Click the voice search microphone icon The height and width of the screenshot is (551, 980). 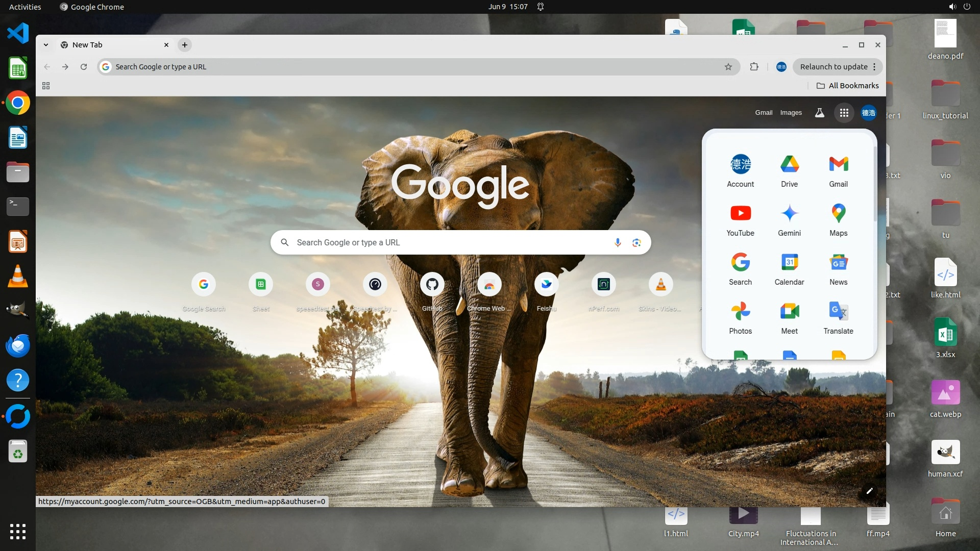[618, 242]
